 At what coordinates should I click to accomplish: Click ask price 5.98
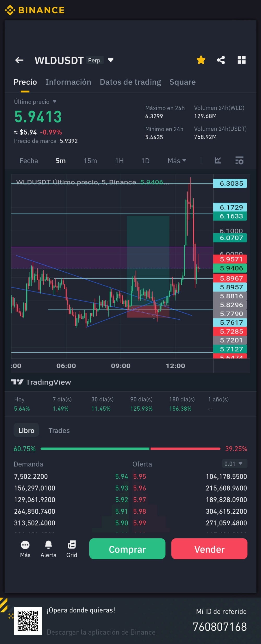pos(140,511)
